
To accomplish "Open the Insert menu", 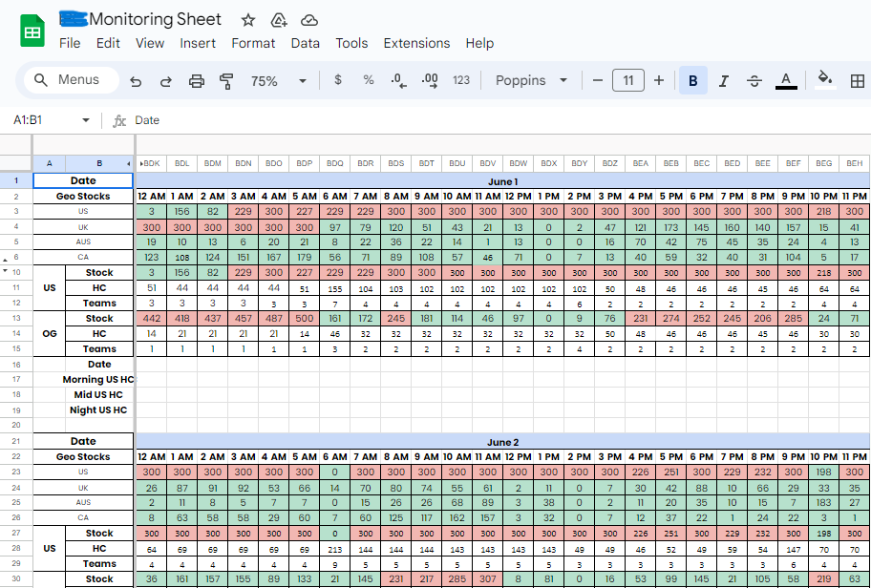I will 197,43.
